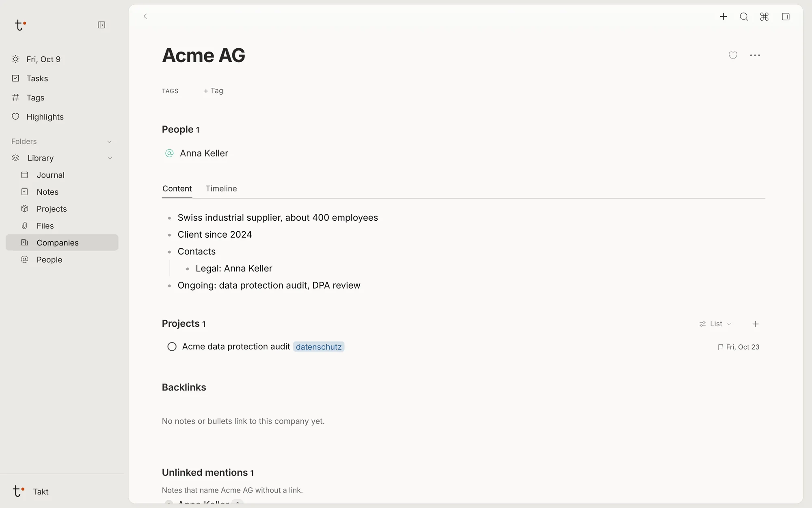
Task: Open Anna Keller person link
Action: 204,153
